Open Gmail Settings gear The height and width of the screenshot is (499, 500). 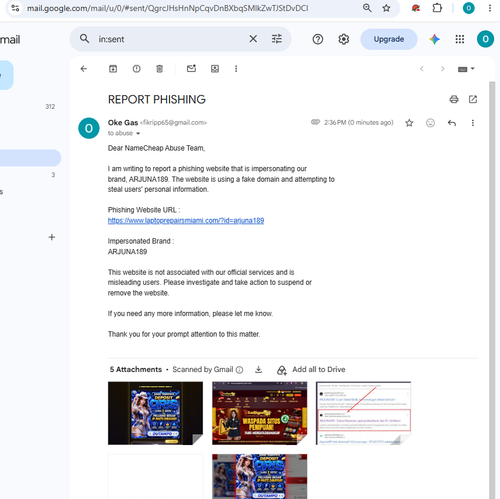(x=344, y=39)
